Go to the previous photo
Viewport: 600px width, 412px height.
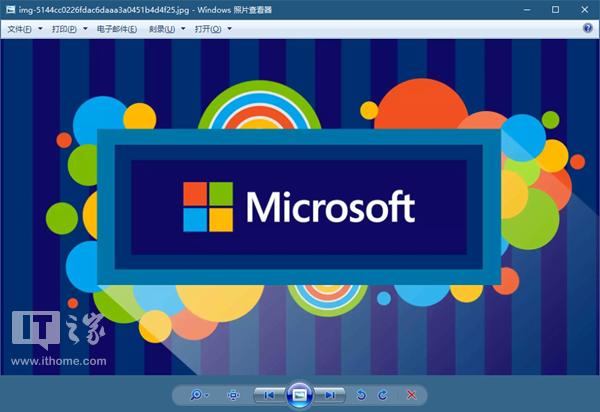(x=269, y=395)
